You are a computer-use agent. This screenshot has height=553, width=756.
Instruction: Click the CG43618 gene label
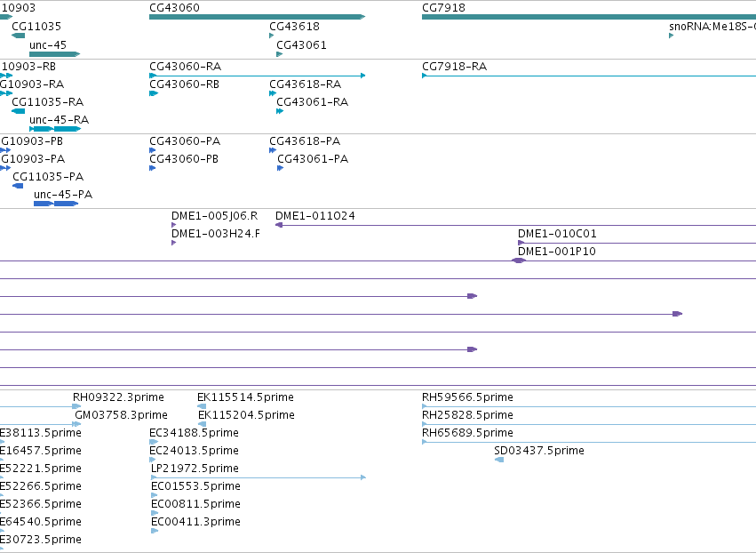pos(294,27)
